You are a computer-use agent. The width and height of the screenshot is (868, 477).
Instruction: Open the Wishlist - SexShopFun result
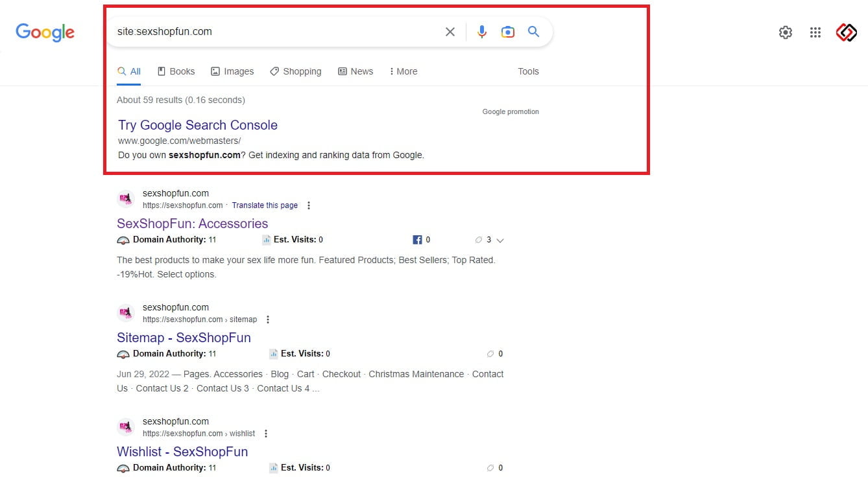tap(182, 452)
